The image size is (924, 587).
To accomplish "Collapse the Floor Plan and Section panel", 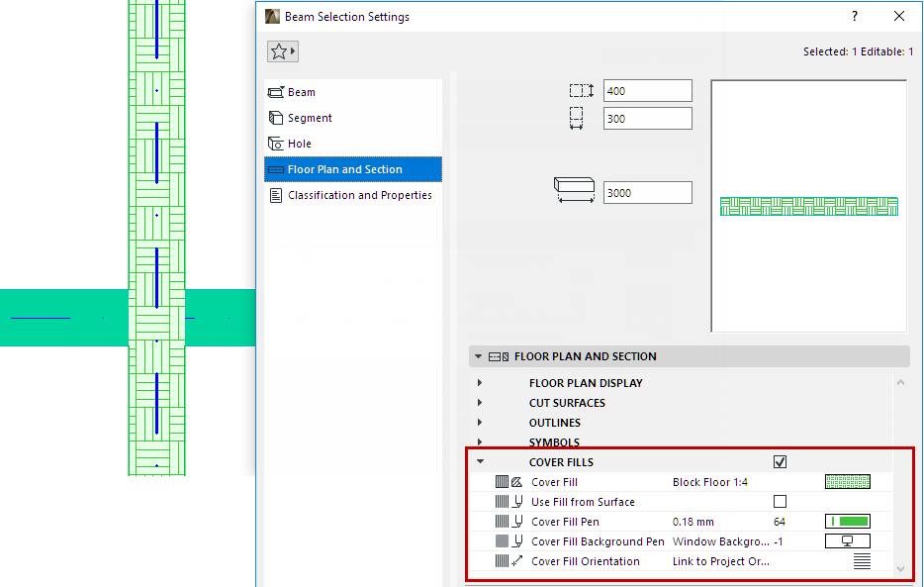I will tap(479, 356).
